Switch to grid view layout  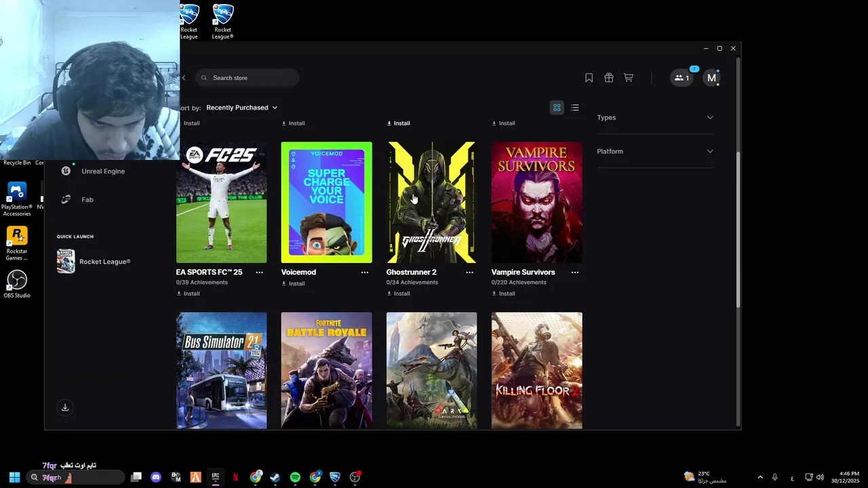[557, 108]
